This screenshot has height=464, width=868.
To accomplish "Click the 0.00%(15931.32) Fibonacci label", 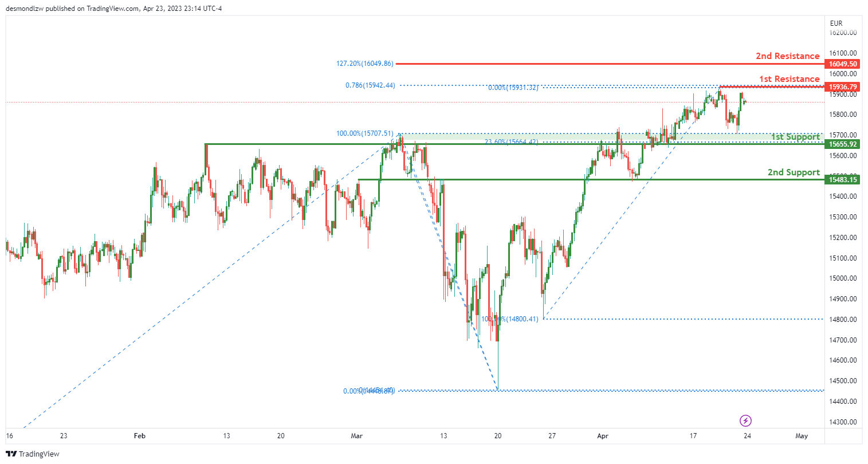I will [x=513, y=88].
